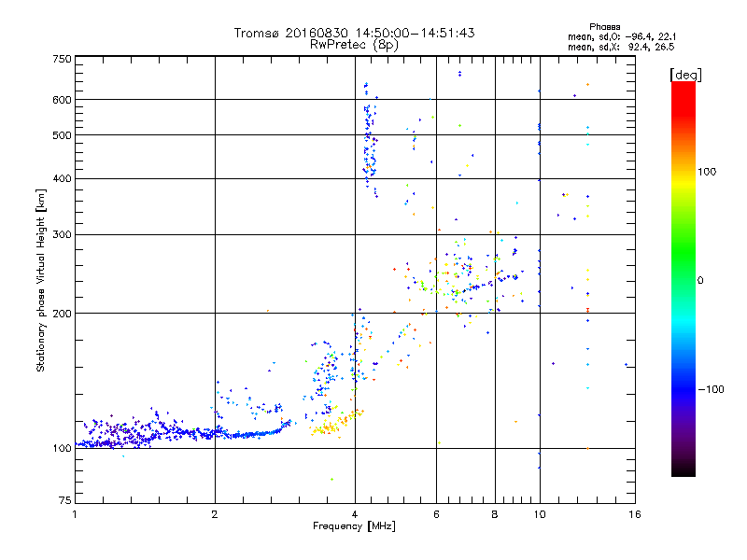Screen dimensions: 747x560
Task: Click the x-axis label '1'
Action: (75, 514)
